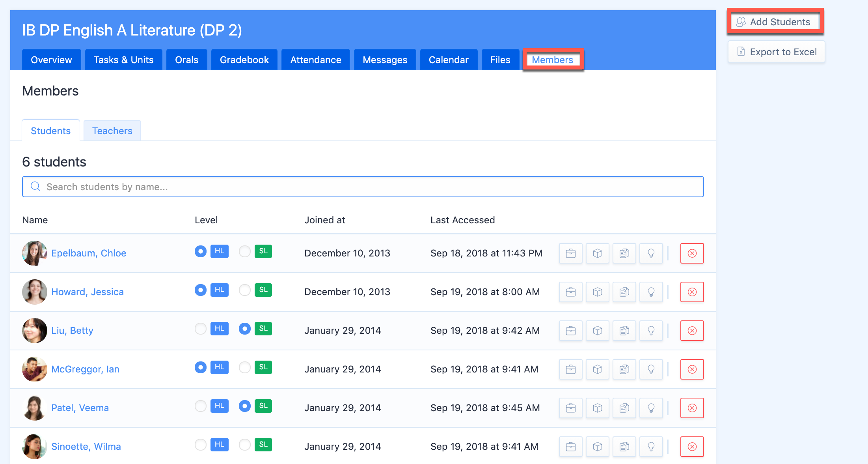This screenshot has height=464, width=868.
Task: Click the documents icon for Epelbaum, Chloe
Action: (x=624, y=253)
